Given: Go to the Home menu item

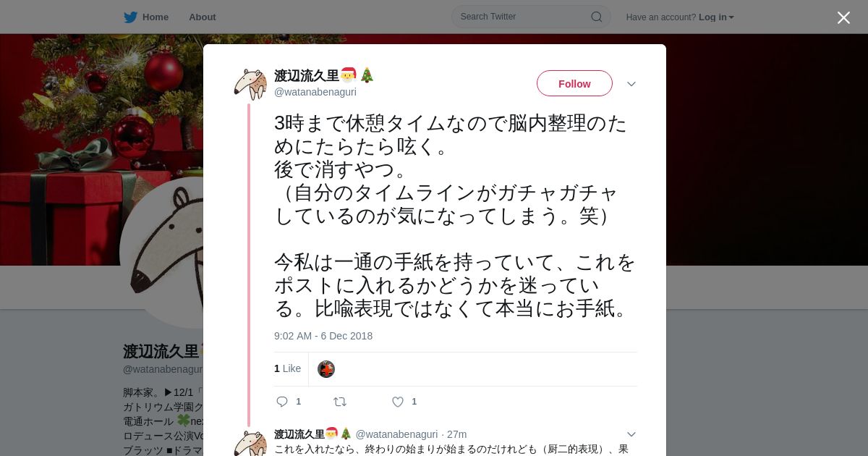Looking at the screenshot, I should tap(156, 17).
